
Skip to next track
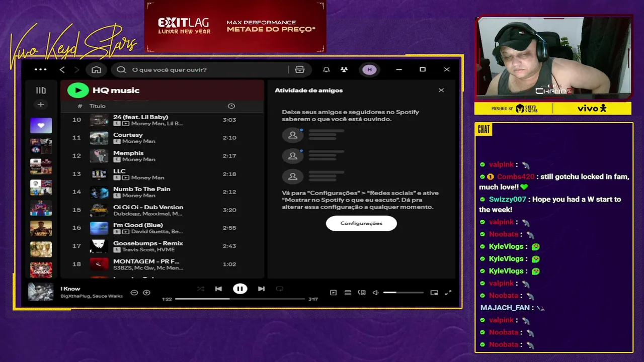[261, 289]
